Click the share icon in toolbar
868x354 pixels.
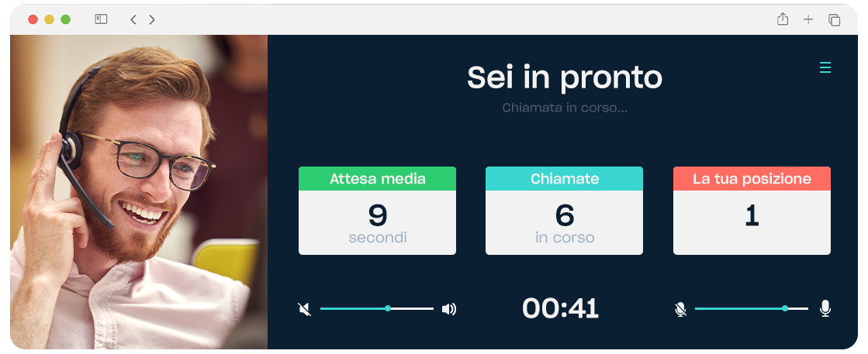tap(782, 19)
